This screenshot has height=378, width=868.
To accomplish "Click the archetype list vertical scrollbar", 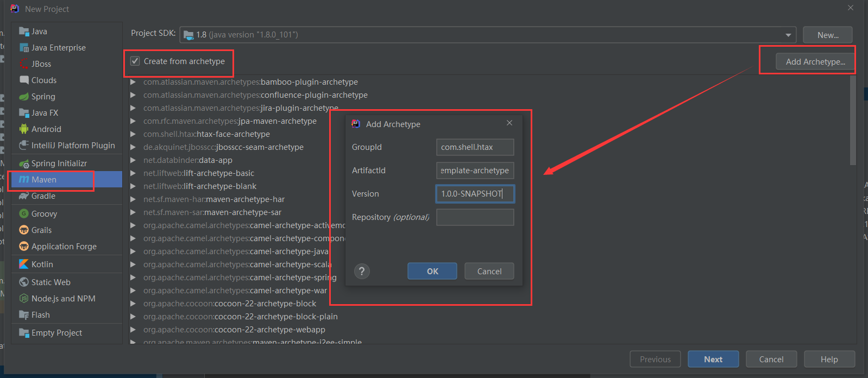I will tap(853, 121).
